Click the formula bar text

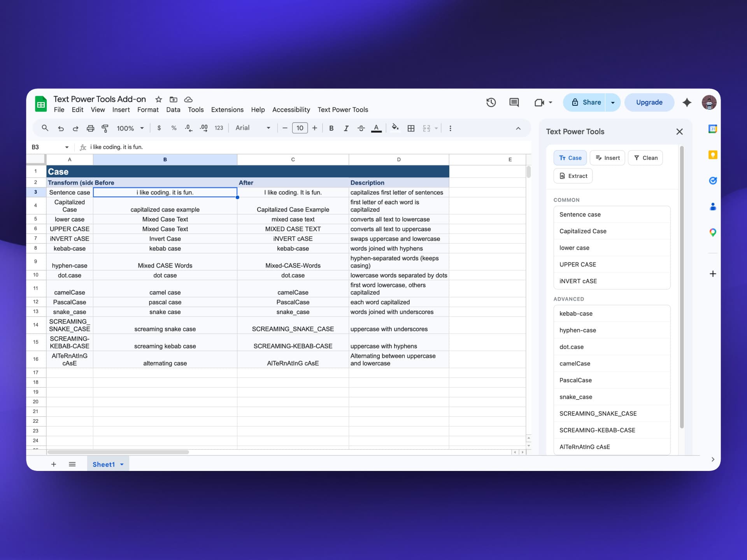click(117, 147)
